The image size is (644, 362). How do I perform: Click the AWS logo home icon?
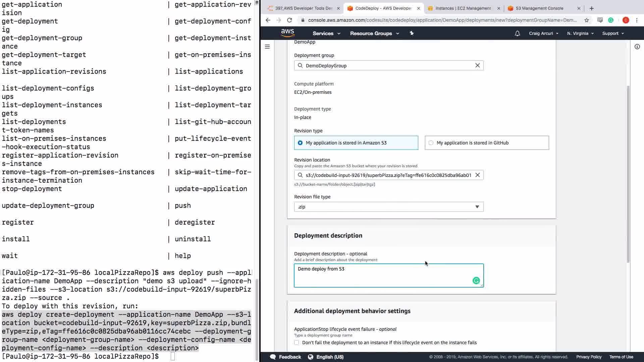point(287,33)
